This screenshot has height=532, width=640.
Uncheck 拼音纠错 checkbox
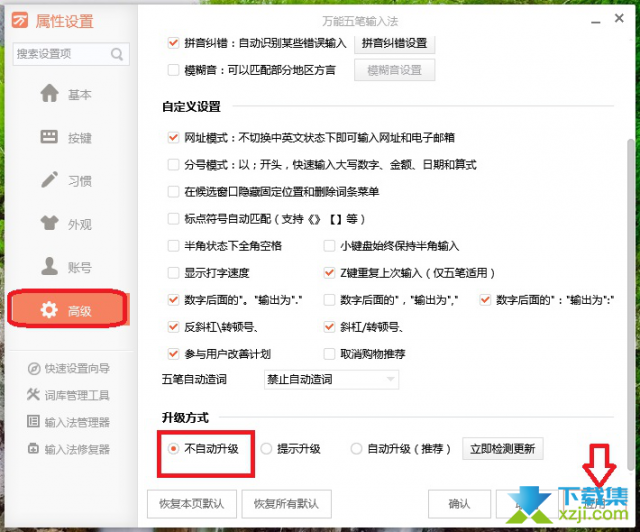[173, 43]
